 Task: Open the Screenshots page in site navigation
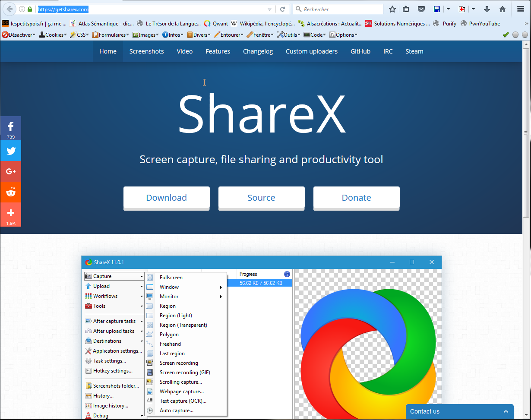tap(146, 51)
